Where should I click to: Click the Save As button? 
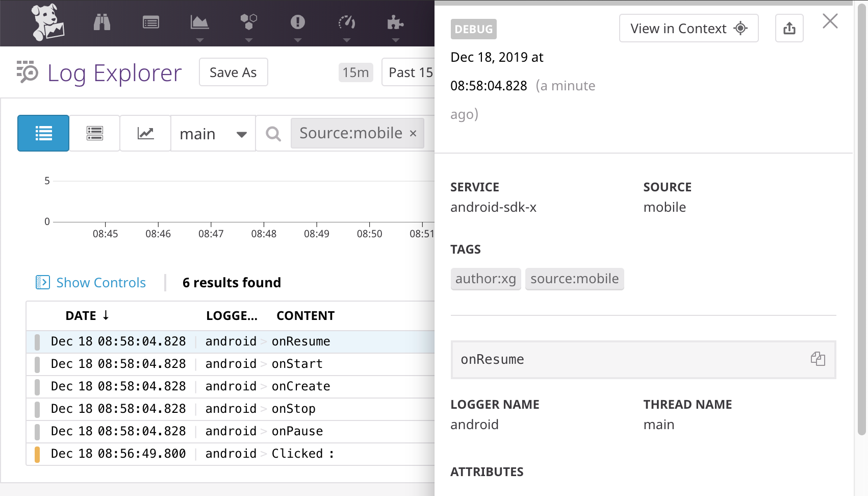[233, 72]
